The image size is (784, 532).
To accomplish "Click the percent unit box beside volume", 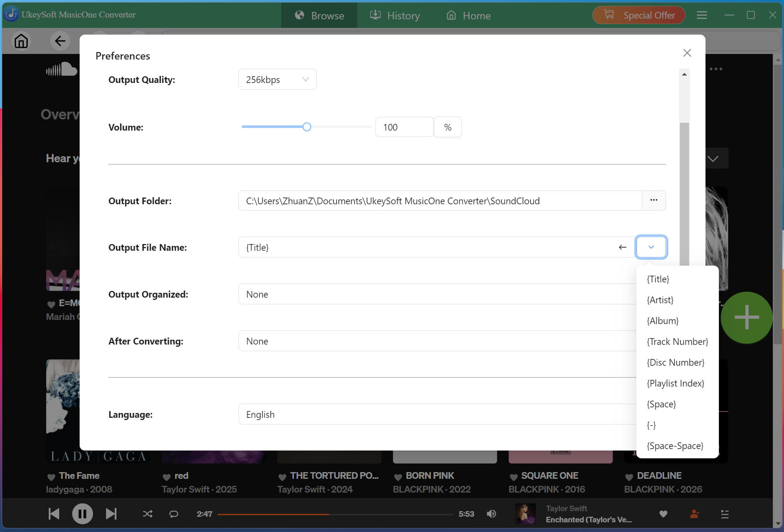I will pos(448,127).
